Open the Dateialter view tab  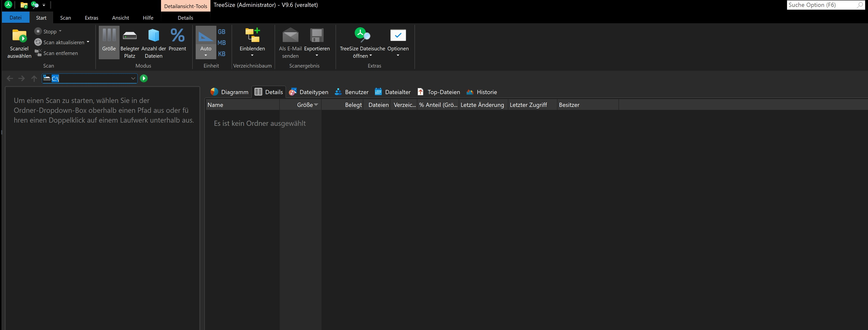pos(393,92)
